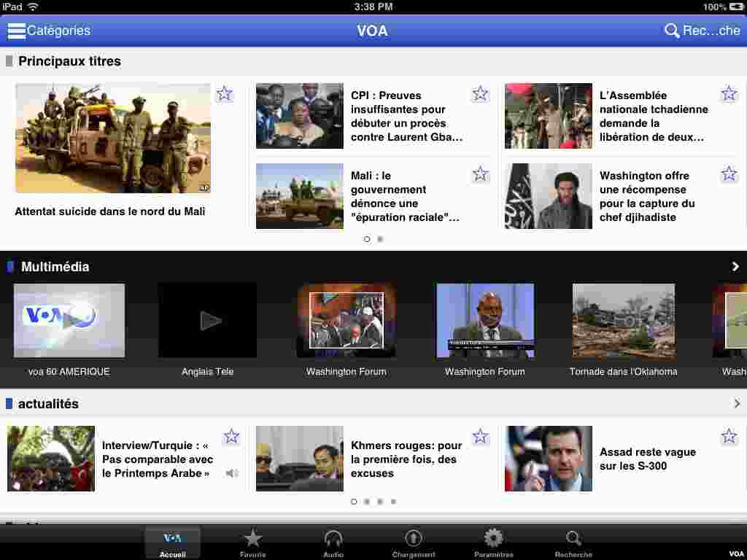Expand the Multimédia section arrow

pos(735,267)
